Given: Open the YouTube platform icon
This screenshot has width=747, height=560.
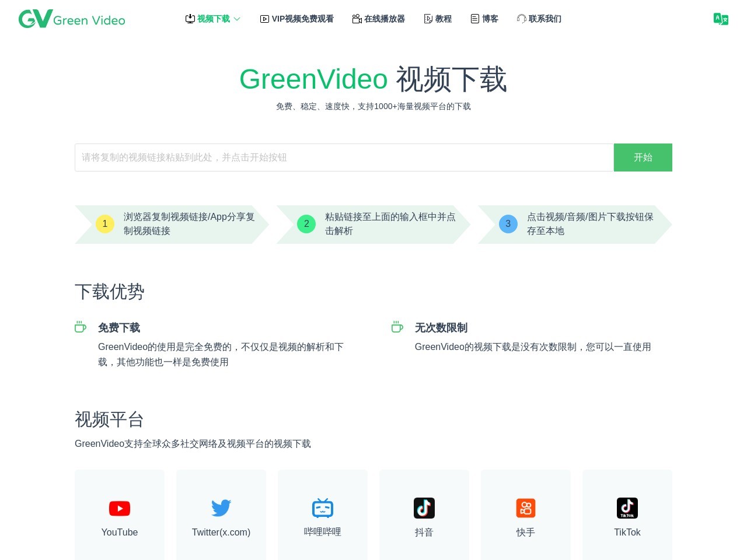Looking at the screenshot, I should [x=120, y=508].
